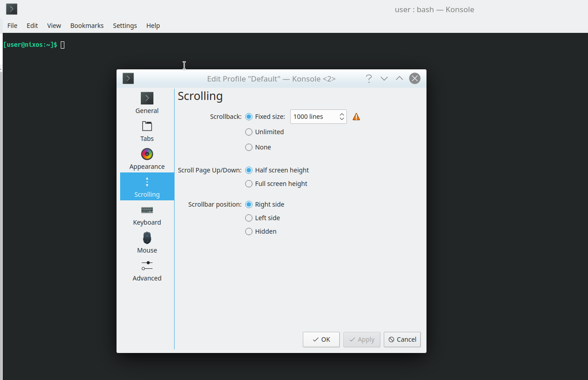Increase scrollback lines with up arrow
Image resolution: width=588 pixels, height=380 pixels.
point(342,114)
